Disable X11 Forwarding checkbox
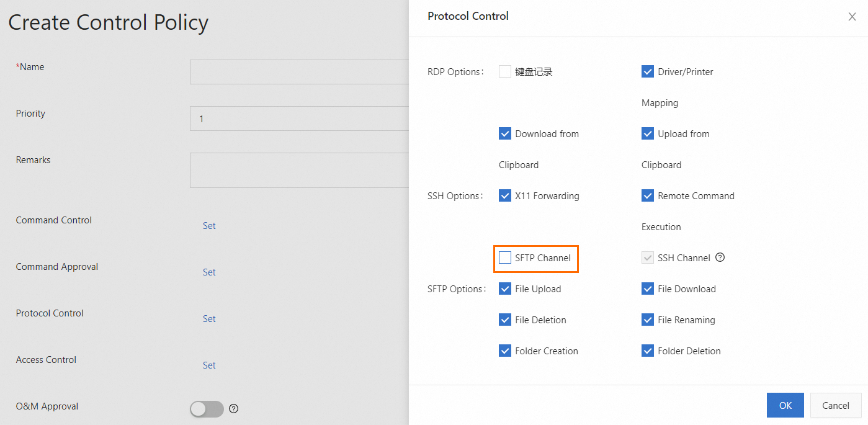This screenshot has height=425, width=868. coord(505,195)
